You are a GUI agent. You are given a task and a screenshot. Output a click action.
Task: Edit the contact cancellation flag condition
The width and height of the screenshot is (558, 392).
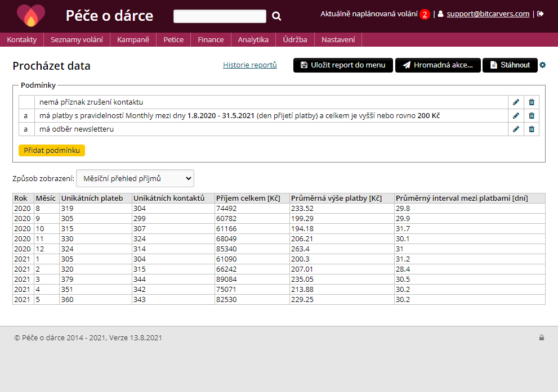click(516, 102)
